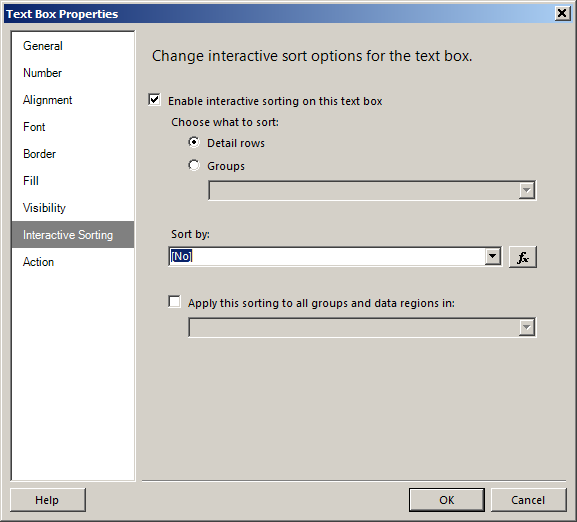Uncheck Enable interactive sorting on this text box
This screenshot has width=577, height=522.
155,100
